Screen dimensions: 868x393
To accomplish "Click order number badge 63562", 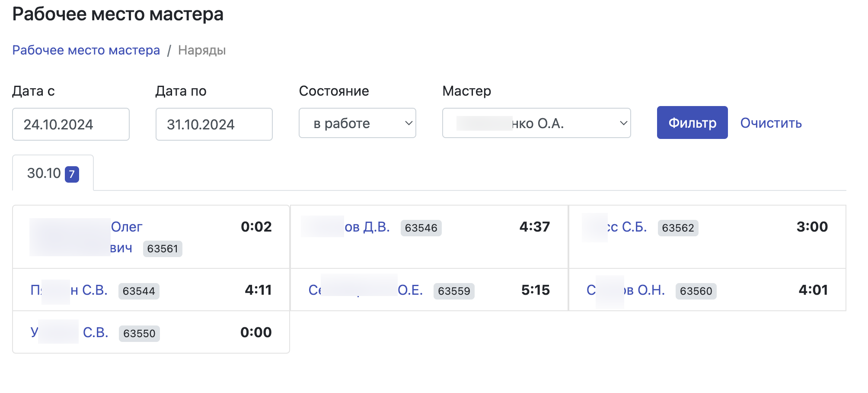I will 677,228.
